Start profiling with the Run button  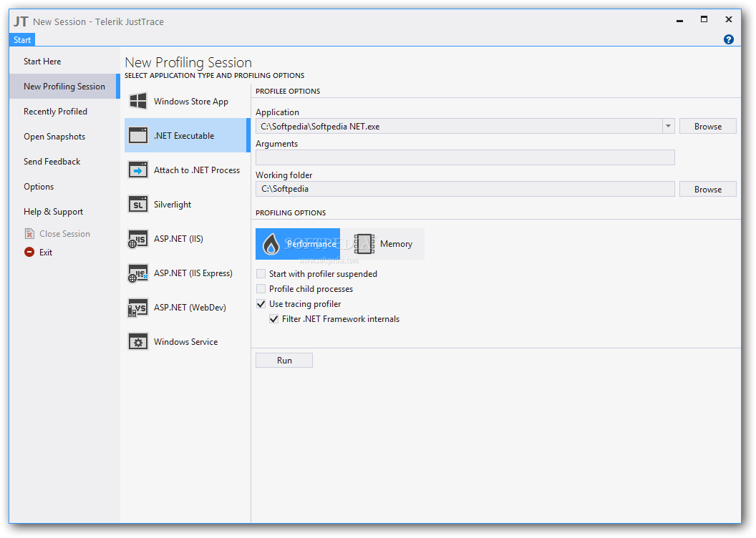[x=284, y=361]
